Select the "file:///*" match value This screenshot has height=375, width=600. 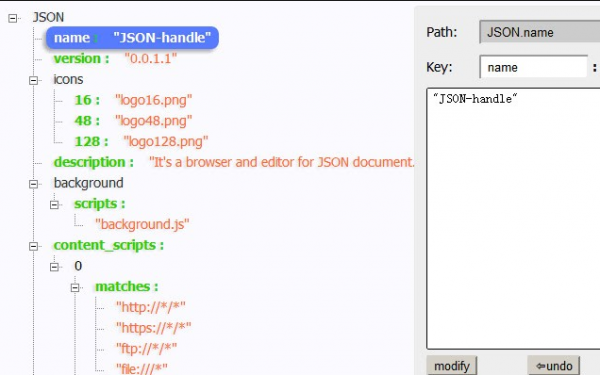click(x=142, y=368)
